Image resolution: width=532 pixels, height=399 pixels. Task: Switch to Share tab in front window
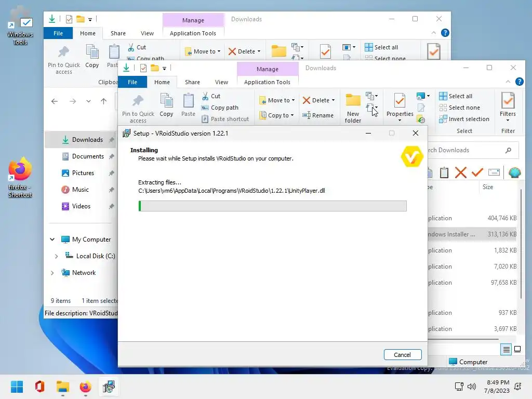[x=192, y=82]
